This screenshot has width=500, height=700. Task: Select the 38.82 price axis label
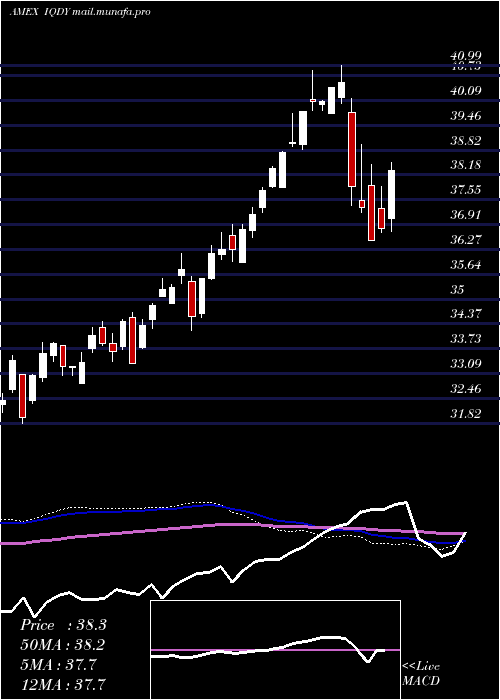[466, 141]
